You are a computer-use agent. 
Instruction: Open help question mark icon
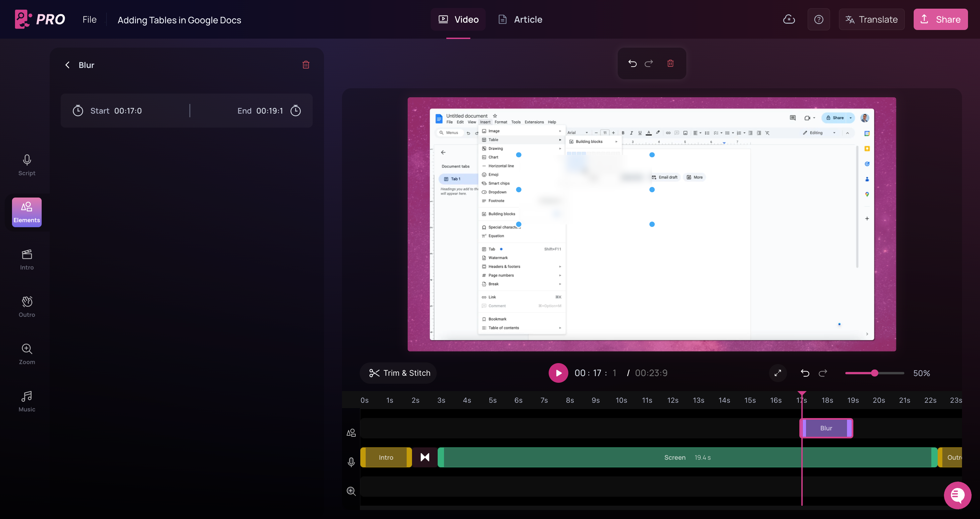tap(818, 19)
